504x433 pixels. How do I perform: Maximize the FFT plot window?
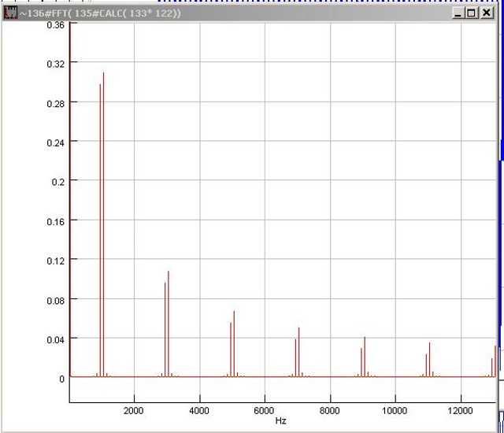471,13
